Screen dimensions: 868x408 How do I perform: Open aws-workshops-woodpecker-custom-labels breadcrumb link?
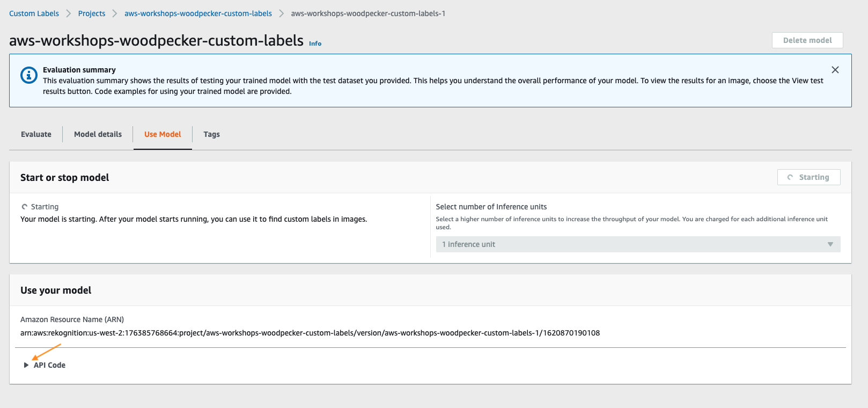(198, 13)
